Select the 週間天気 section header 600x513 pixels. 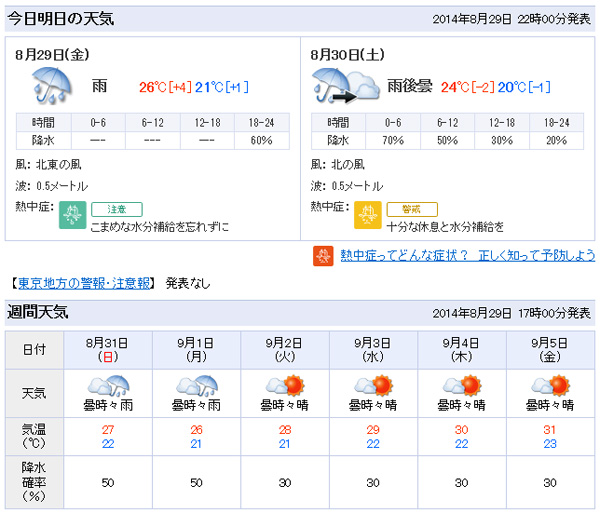pos(38,313)
